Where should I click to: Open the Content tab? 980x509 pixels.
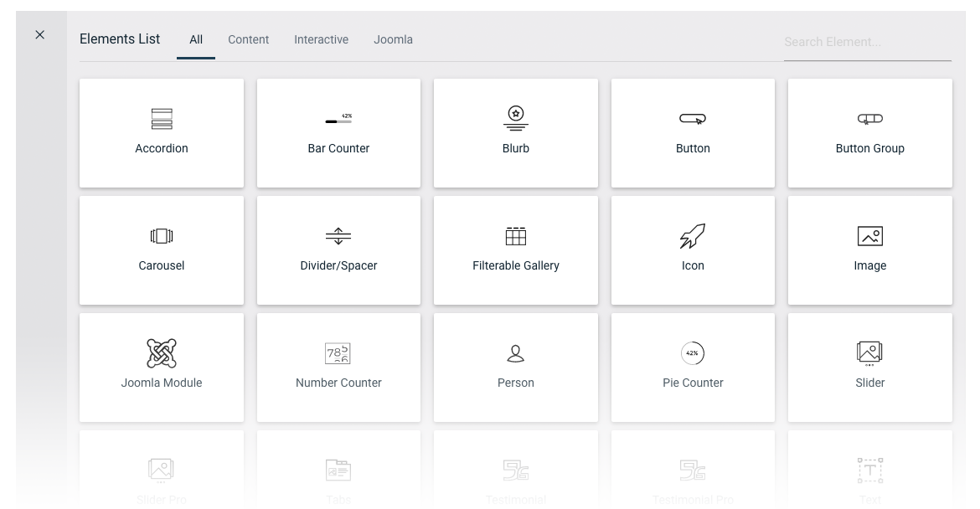pyautogui.click(x=248, y=39)
